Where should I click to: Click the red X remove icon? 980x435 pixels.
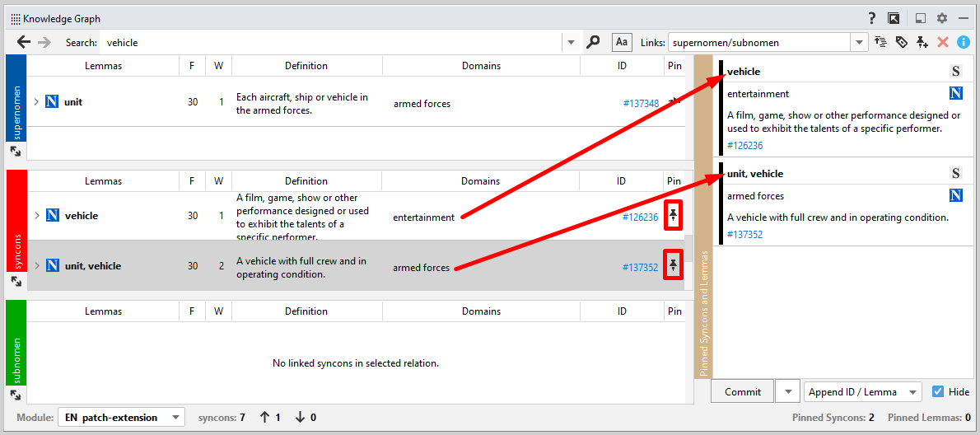(943, 42)
